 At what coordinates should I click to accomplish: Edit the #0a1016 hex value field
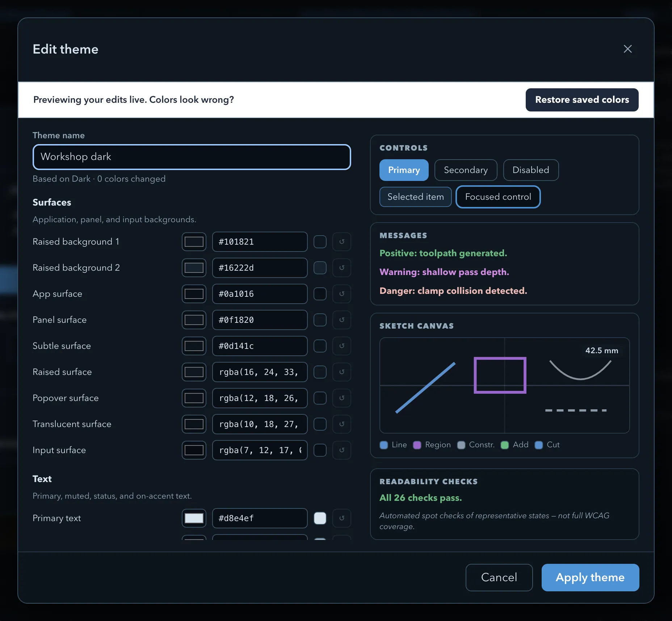coord(260,294)
